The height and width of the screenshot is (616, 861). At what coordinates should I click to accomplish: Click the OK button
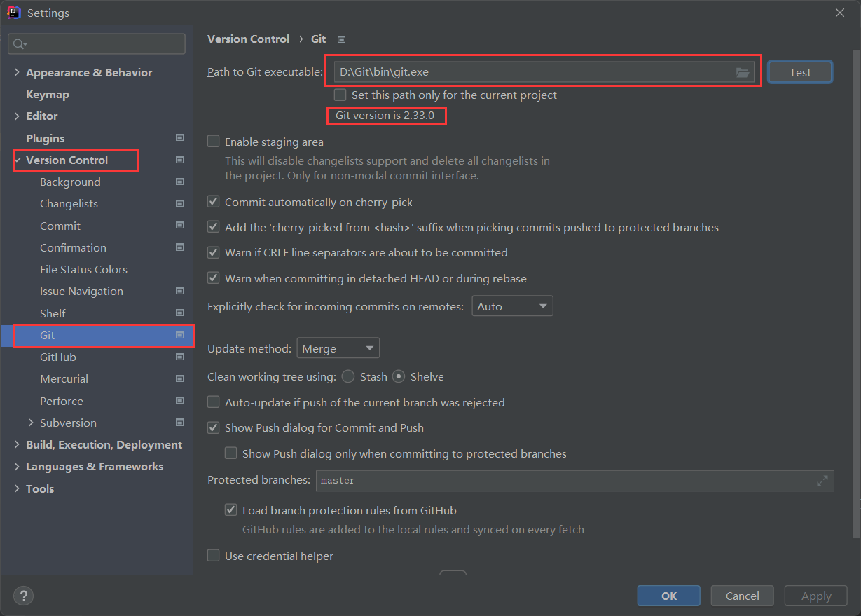point(668,596)
